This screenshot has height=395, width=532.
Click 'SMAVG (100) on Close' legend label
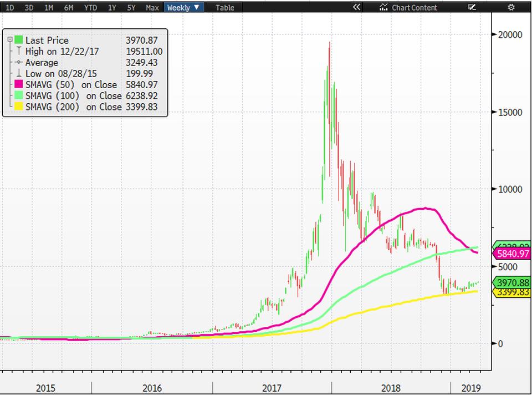click(x=74, y=96)
